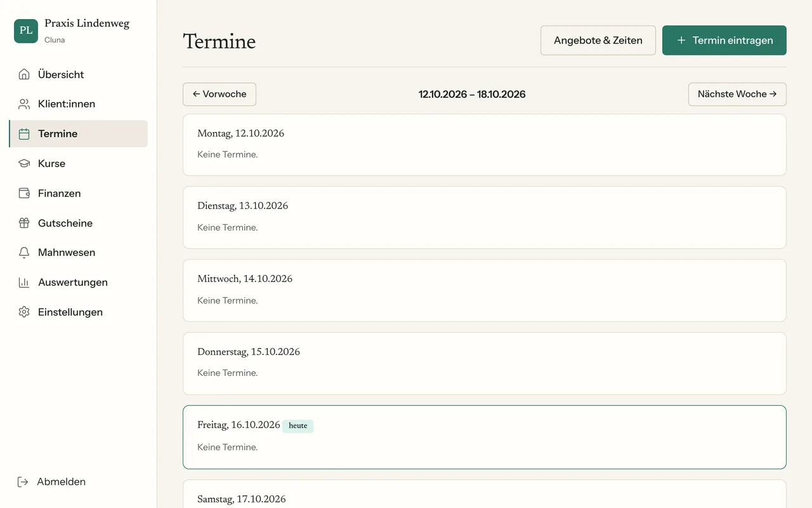Go back with the Vorwoche button
The height and width of the screenshot is (508, 812).
click(x=219, y=94)
